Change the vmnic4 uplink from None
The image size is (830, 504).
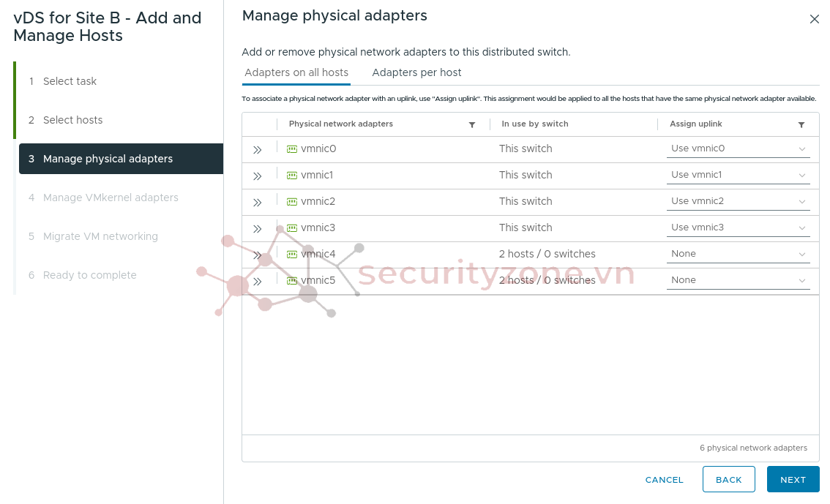(738, 254)
